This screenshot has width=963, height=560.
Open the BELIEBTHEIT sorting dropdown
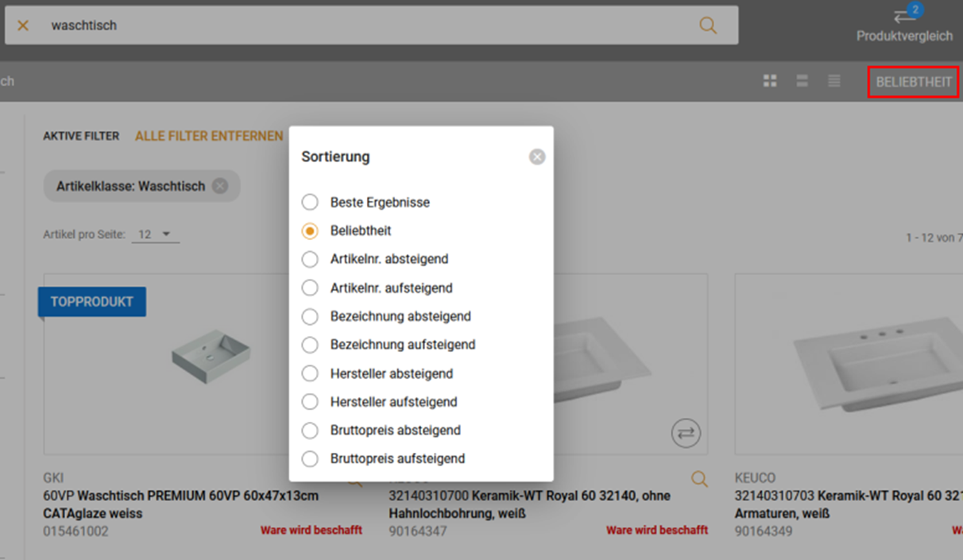coord(913,82)
